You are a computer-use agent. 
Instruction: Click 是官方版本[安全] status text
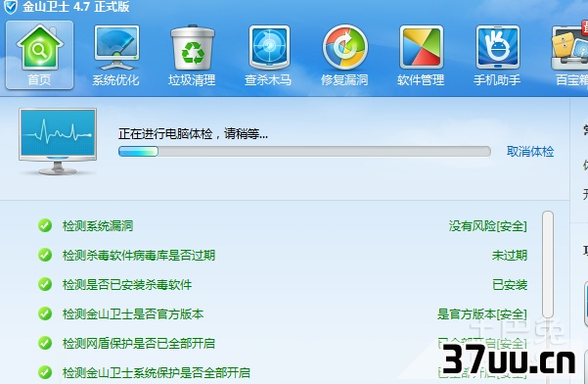482,313
